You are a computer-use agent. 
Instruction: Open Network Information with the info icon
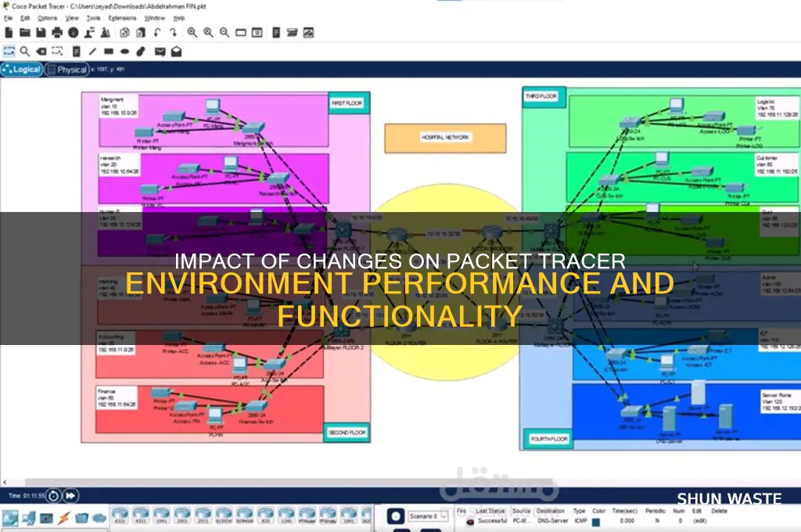pos(73,33)
